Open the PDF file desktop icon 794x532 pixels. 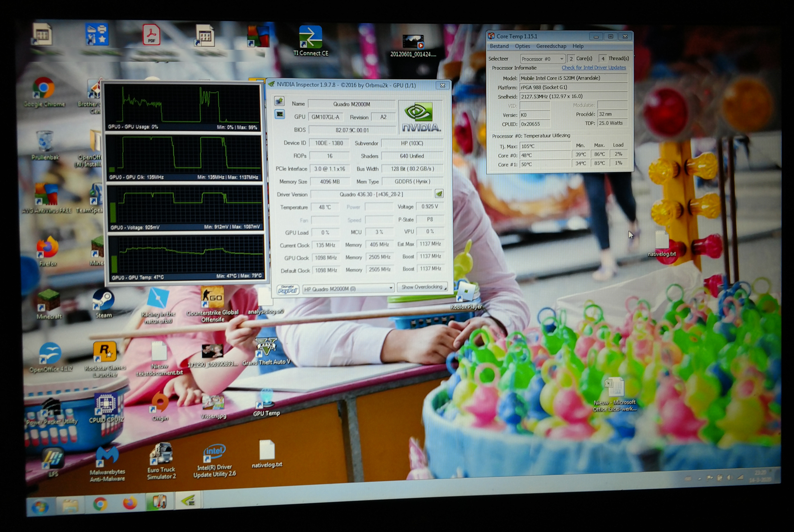pyautogui.click(x=151, y=34)
